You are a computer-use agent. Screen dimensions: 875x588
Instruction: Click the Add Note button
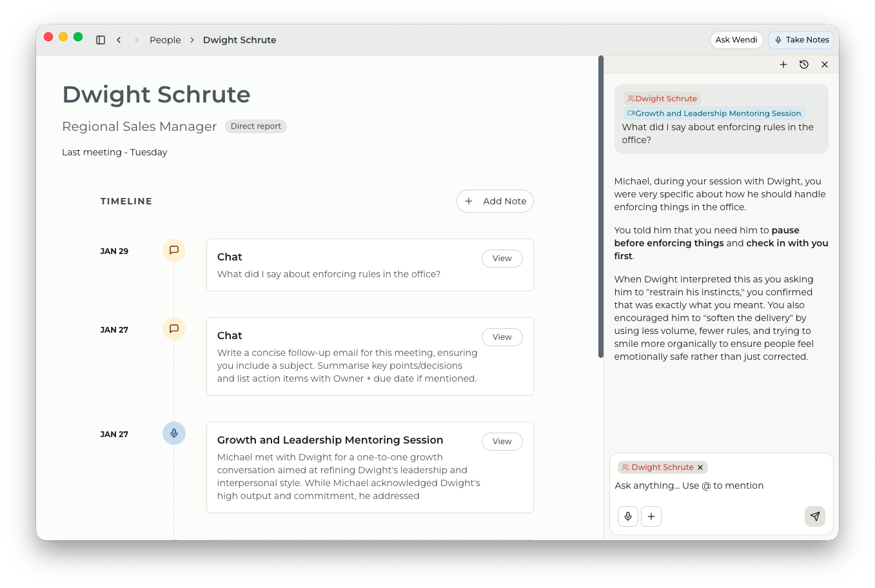tap(495, 201)
